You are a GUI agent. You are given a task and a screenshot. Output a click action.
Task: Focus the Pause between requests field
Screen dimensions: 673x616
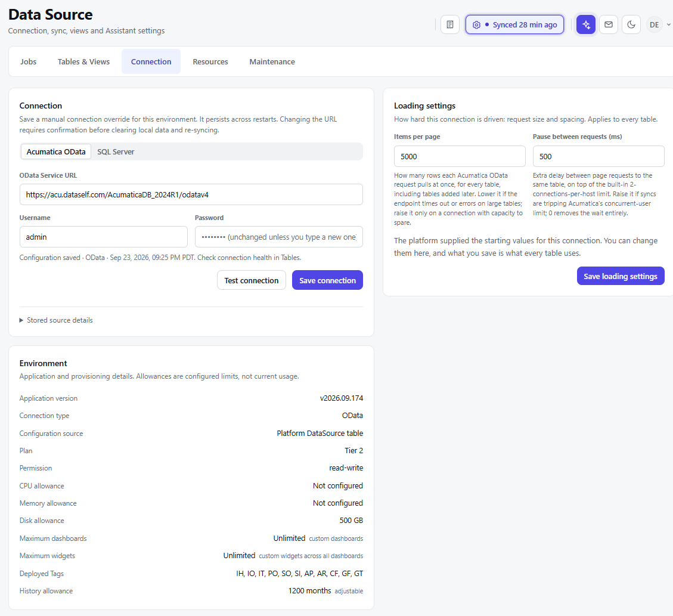pyautogui.click(x=598, y=156)
